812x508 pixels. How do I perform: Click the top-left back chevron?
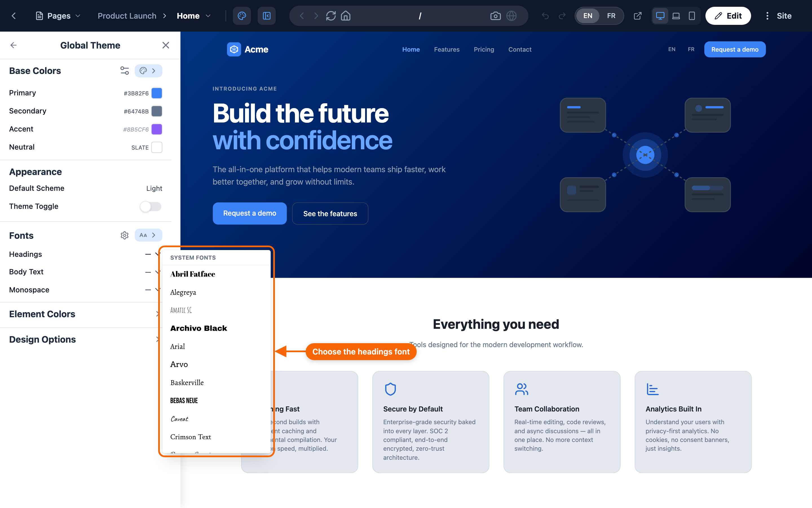[14, 16]
